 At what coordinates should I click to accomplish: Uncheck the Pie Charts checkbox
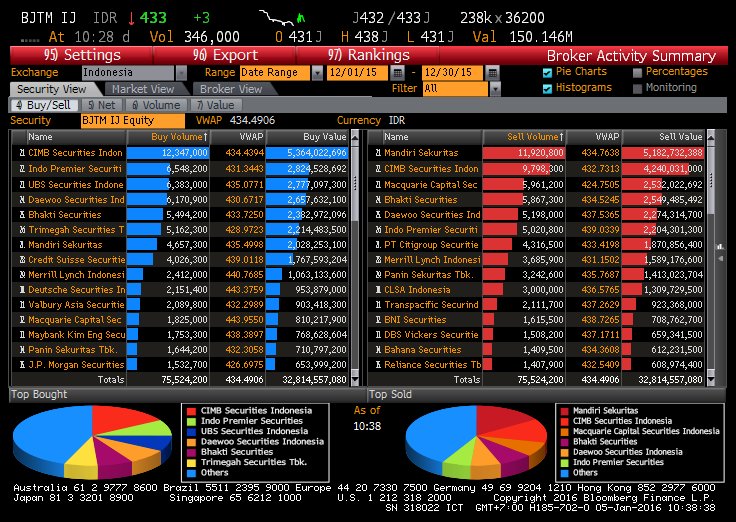click(547, 73)
